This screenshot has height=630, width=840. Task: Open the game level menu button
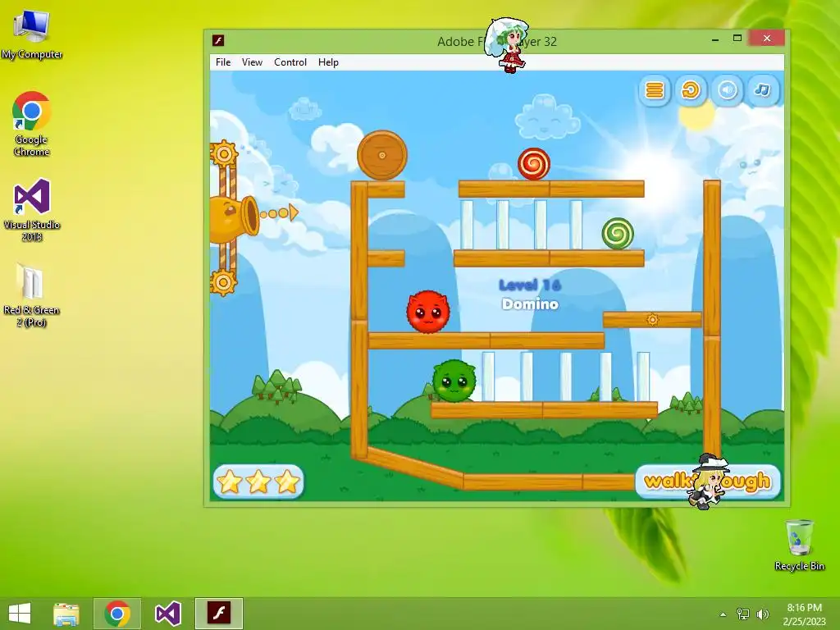654,90
